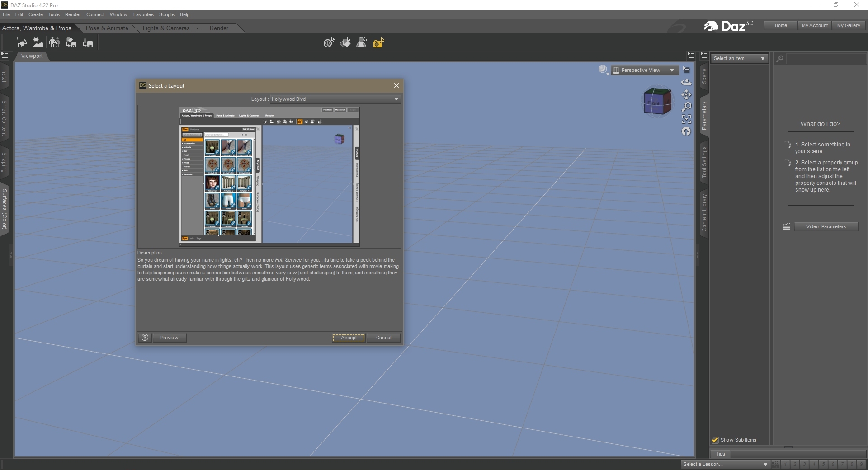868x470 pixels.
Task: Open the Create menu
Action: point(36,14)
